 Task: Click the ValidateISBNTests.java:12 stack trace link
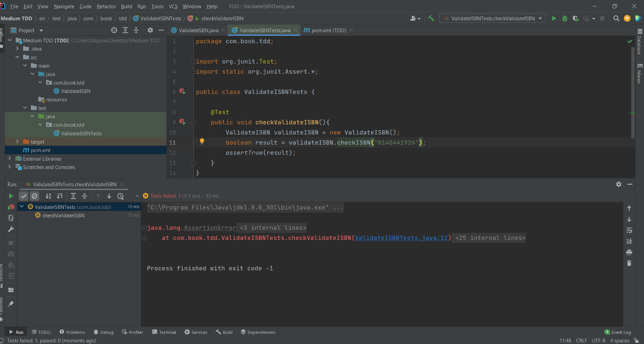pos(401,238)
